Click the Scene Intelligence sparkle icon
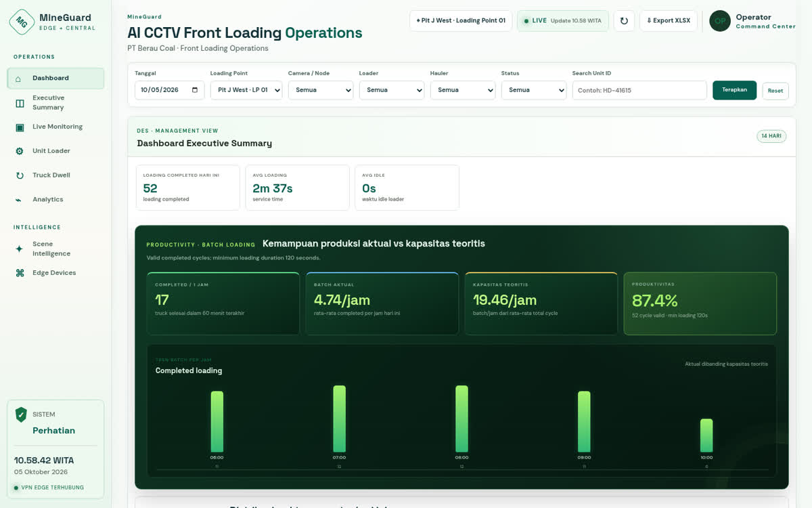The height and width of the screenshot is (508, 812). pyautogui.click(x=20, y=249)
